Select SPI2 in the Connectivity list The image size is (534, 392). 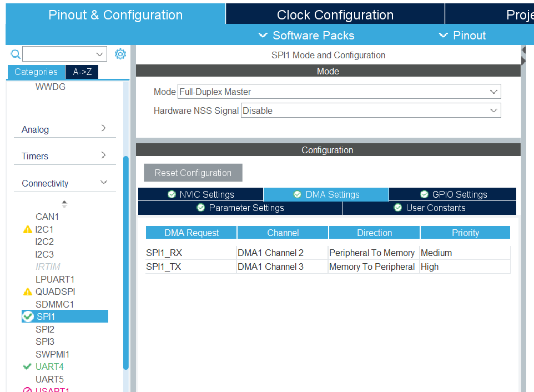point(45,329)
